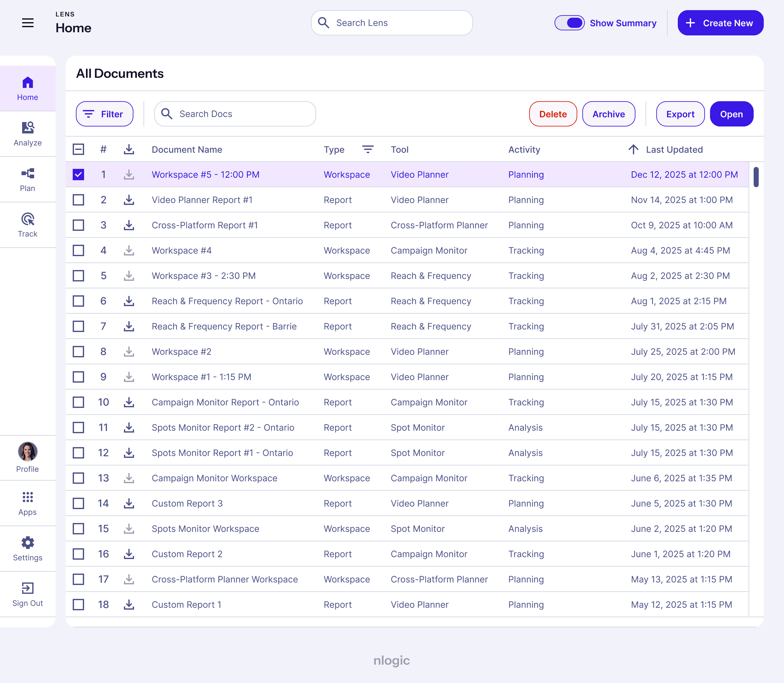The height and width of the screenshot is (683, 784).
Task: Click the Sign Out icon
Action: click(28, 588)
